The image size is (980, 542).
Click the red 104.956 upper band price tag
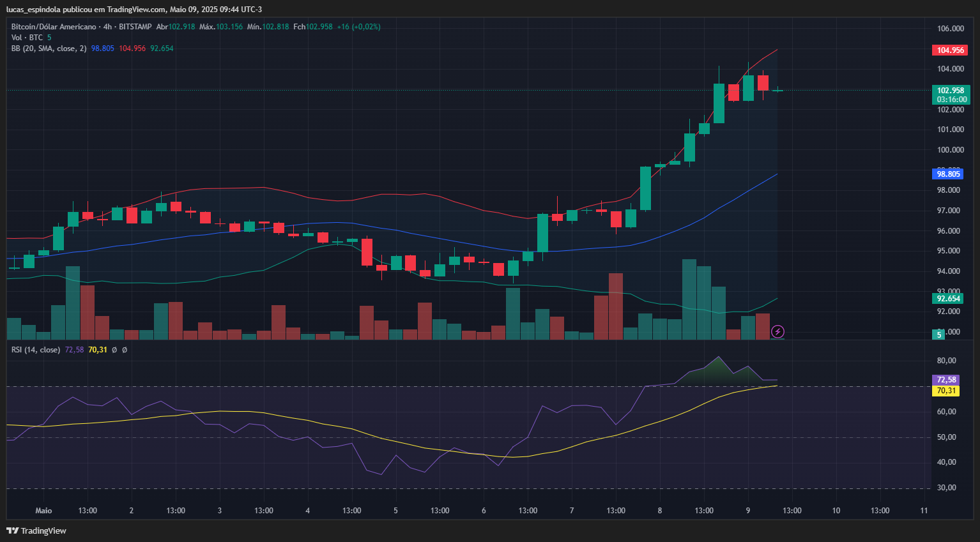pos(950,50)
